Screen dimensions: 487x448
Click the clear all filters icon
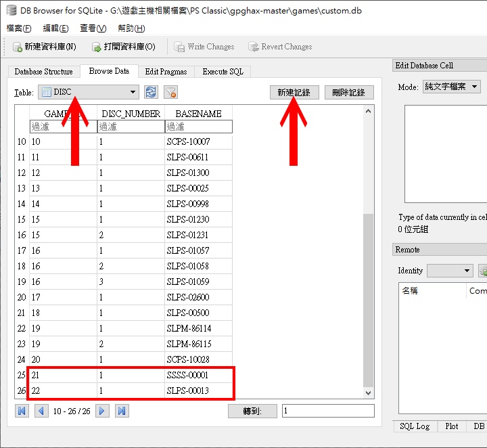click(x=170, y=92)
